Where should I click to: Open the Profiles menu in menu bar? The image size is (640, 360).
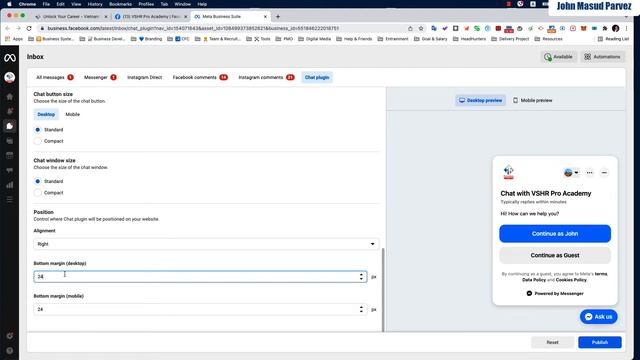coord(146,4)
